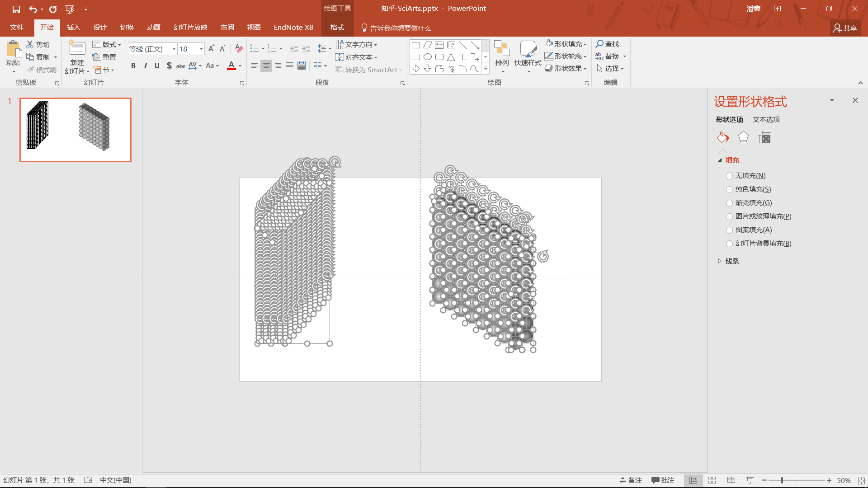Open font size dropdown

pos(201,49)
